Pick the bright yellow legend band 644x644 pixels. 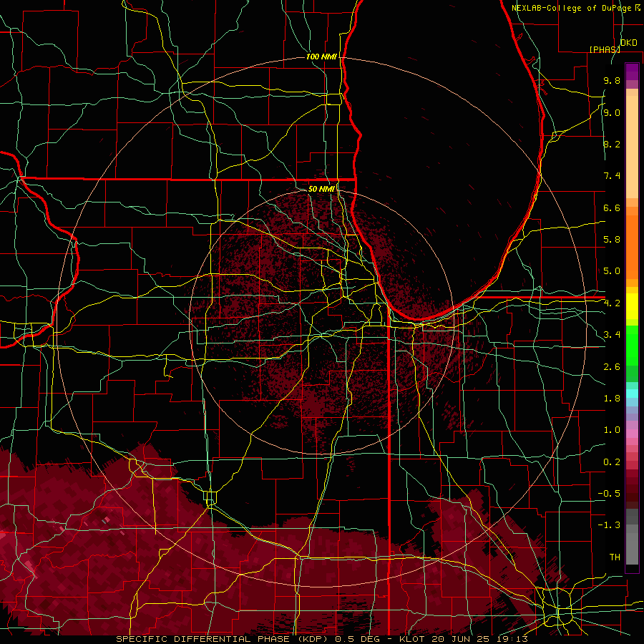(x=632, y=306)
